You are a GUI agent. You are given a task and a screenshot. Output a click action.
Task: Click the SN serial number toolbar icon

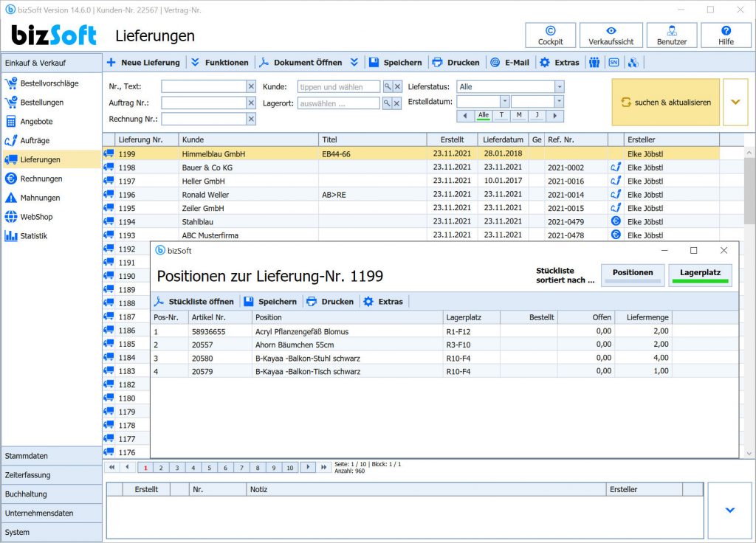(x=614, y=63)
